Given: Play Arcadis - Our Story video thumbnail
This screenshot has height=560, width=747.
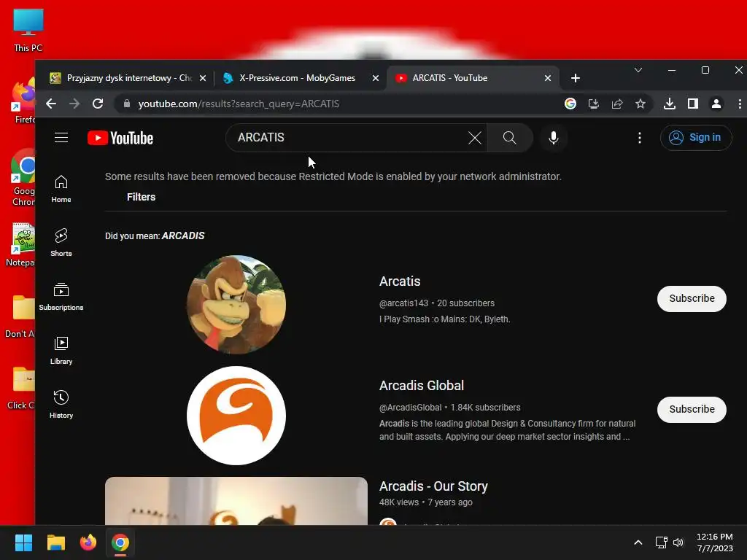Looking at the screenshot, I should click(x=236, y=501).
